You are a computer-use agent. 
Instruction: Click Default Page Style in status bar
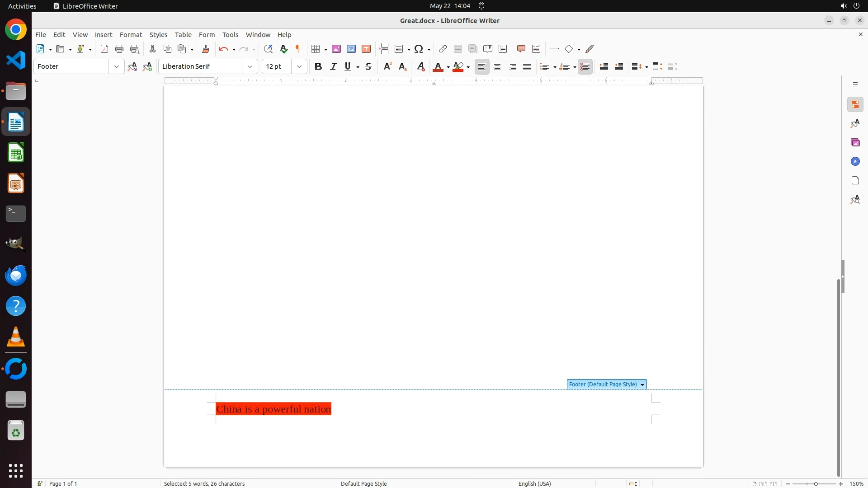(363, 483)
